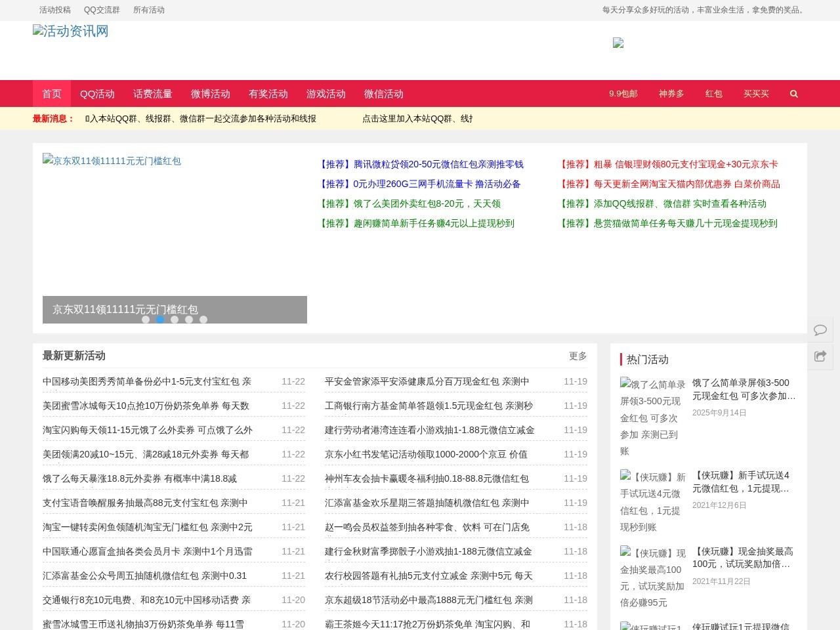Open 汇添富基金公众号周五 article
The image size is (840, 630).
coord(144,576)
